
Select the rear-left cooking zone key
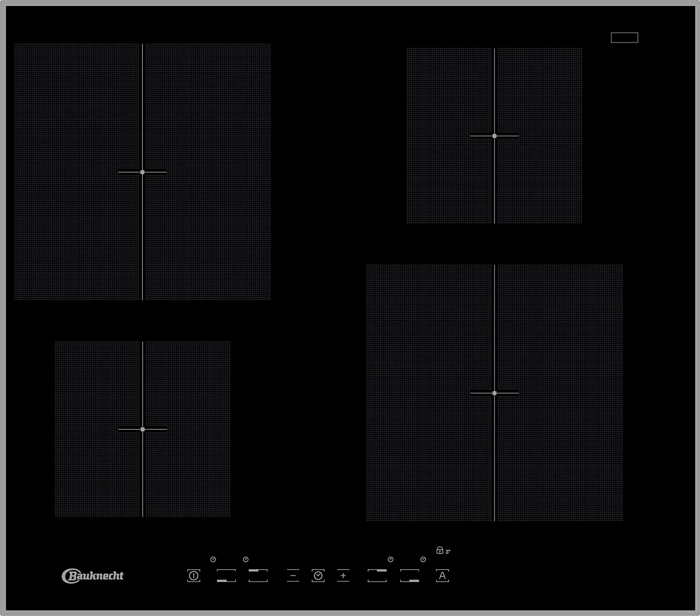258,576
